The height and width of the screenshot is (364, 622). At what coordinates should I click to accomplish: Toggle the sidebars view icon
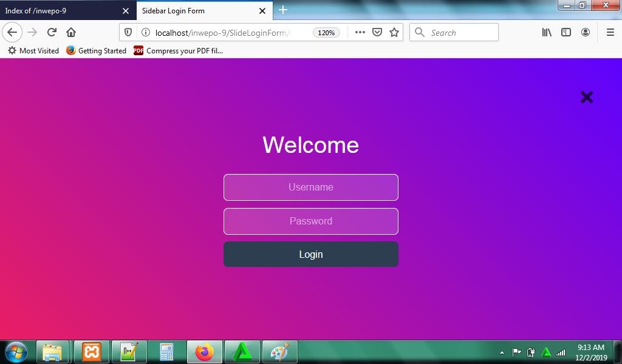tap(566, 33)
